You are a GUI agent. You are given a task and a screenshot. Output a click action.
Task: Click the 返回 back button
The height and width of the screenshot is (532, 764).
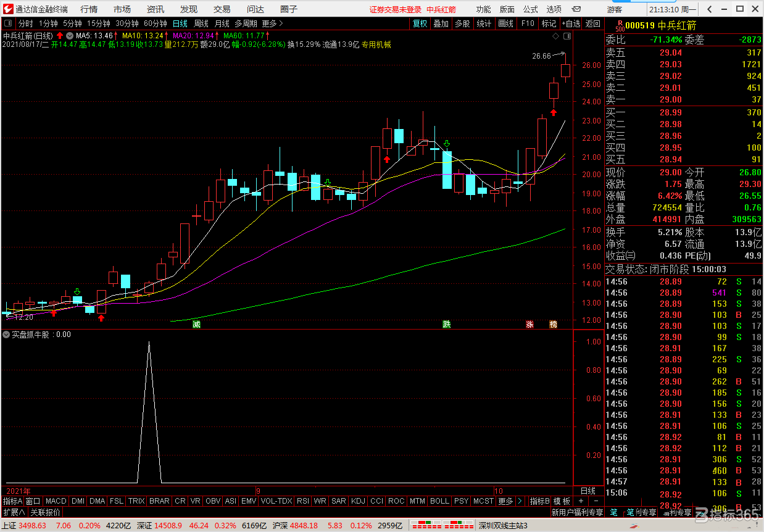pyautogui.click(x=592, y=23)
